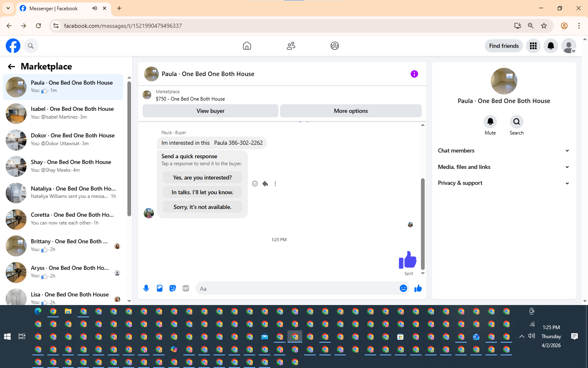The width and height of the screenshot is (588, 368).
Task: Click Paula's avatar beside the quick response
Action: (x=149, y=213)
